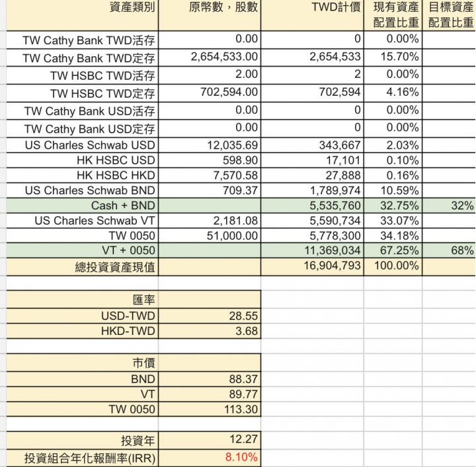
Task: Select the 投資年 value 12.27 cell
Action: click(x=210, y=441)
